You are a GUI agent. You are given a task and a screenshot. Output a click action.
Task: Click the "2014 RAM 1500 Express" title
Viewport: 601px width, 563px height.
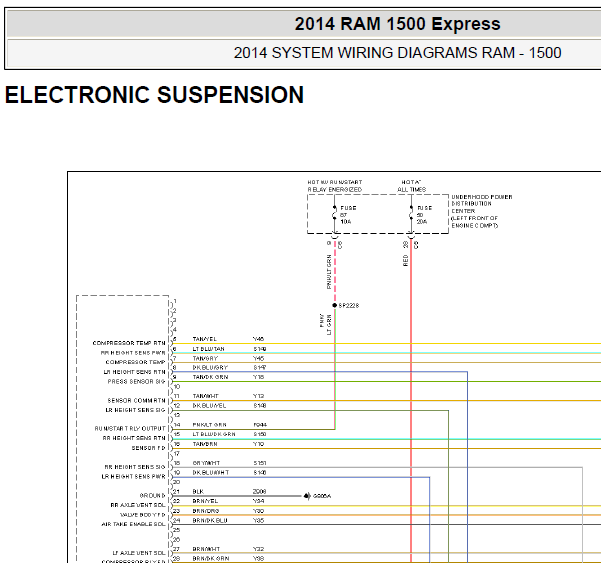(x=397, y=24)
